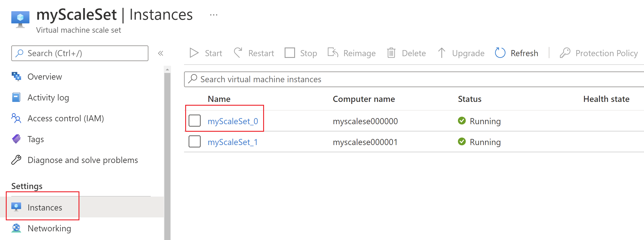
Task: Click the Search virtual machine instances field
Action: coord(406,79)
